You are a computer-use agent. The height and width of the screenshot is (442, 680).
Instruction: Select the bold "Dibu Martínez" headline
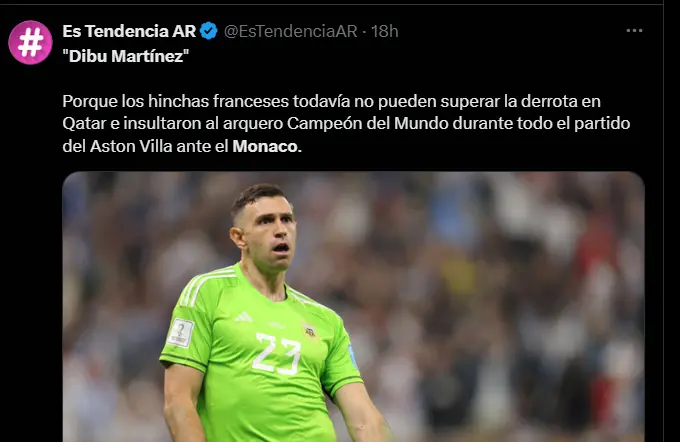126,56
